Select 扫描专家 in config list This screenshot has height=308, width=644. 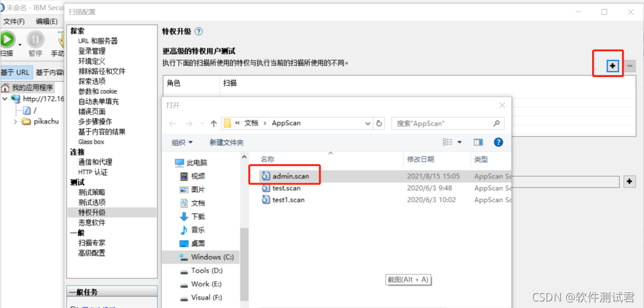click(x=91, y=243)
